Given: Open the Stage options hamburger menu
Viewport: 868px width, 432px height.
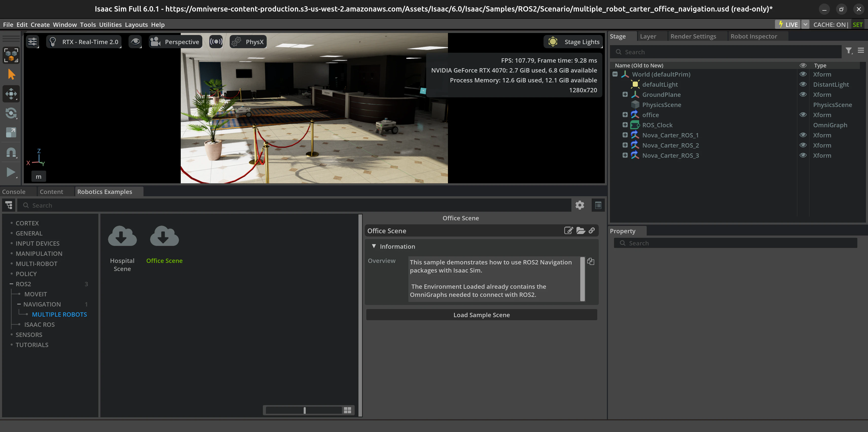Looking at the screenshot, I should coord(861,50).
